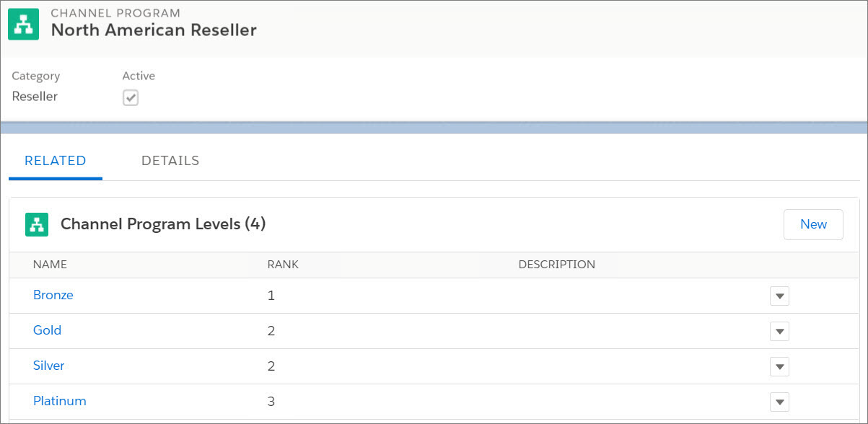Viewport: 868px width, 424px height.
Task: Click the NAME column header
Action: (x=50, y=265)
